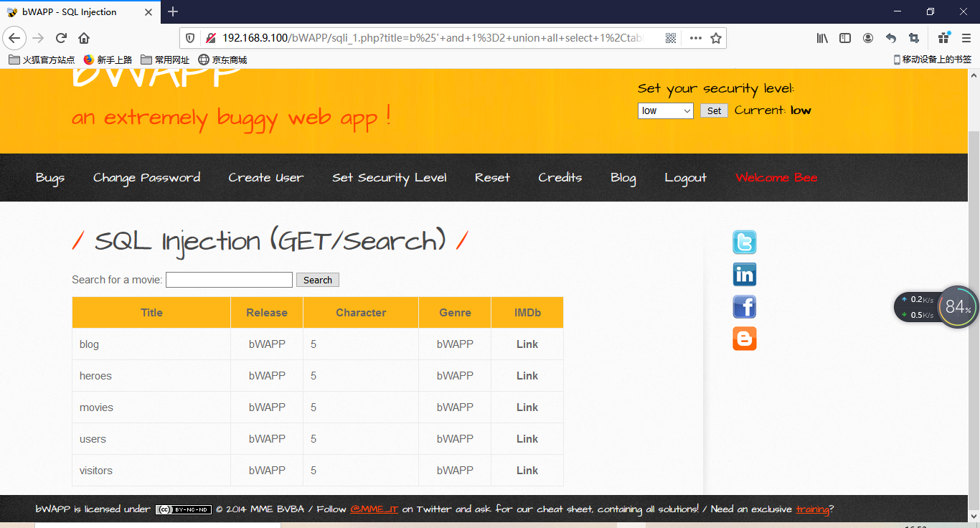
Task: Click the Search button
Action: pyautogui.click(x=317, y=279)
